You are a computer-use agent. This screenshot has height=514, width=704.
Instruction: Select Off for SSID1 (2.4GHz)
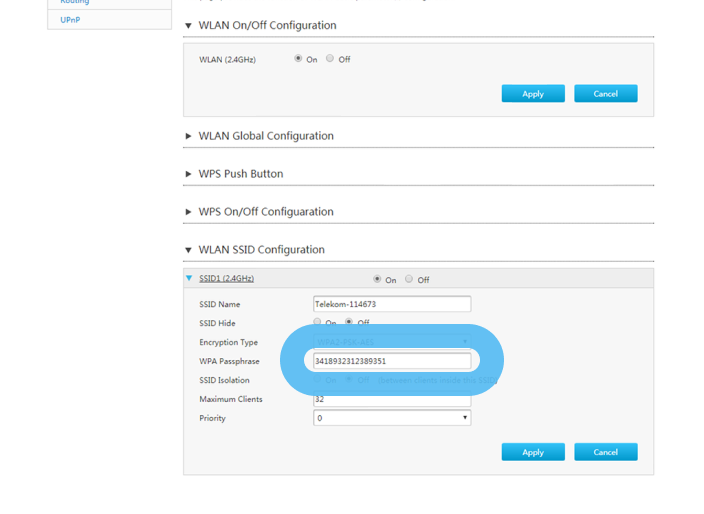(409, 280)
